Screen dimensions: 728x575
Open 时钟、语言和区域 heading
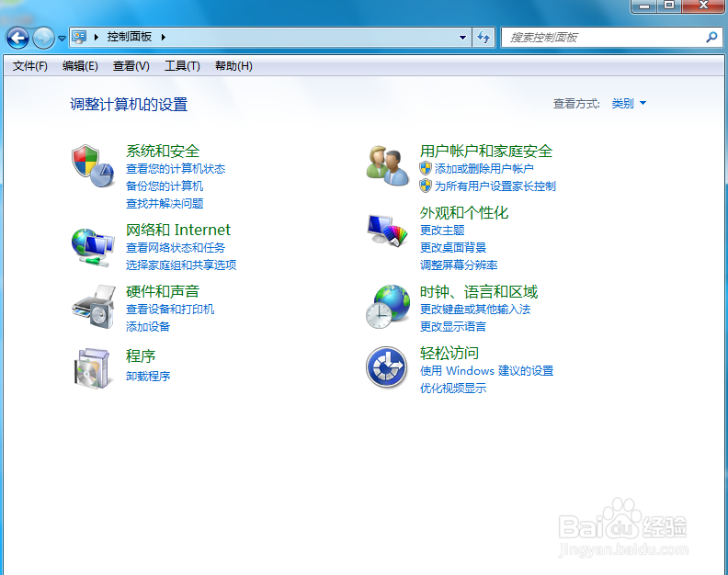(x=479, y=291)
